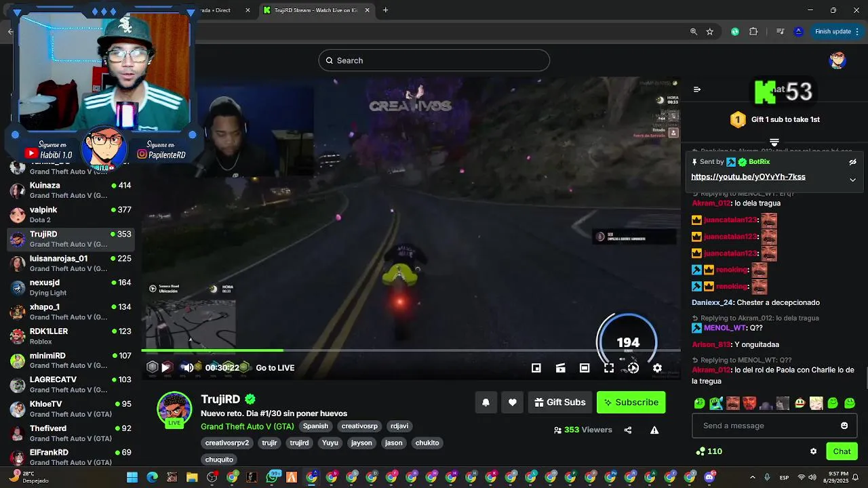Click the playback speed circle icon

click(633, 368)
